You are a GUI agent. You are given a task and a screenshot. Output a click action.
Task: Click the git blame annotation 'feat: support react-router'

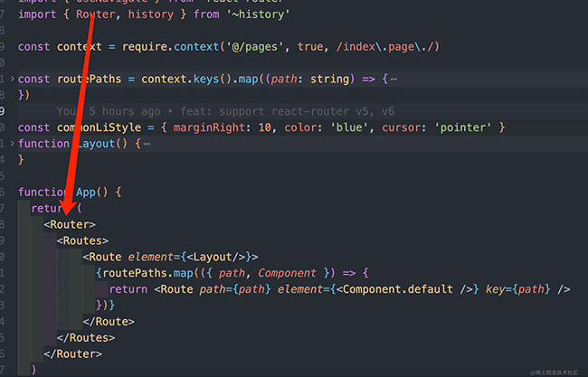[x=265, y=111]
